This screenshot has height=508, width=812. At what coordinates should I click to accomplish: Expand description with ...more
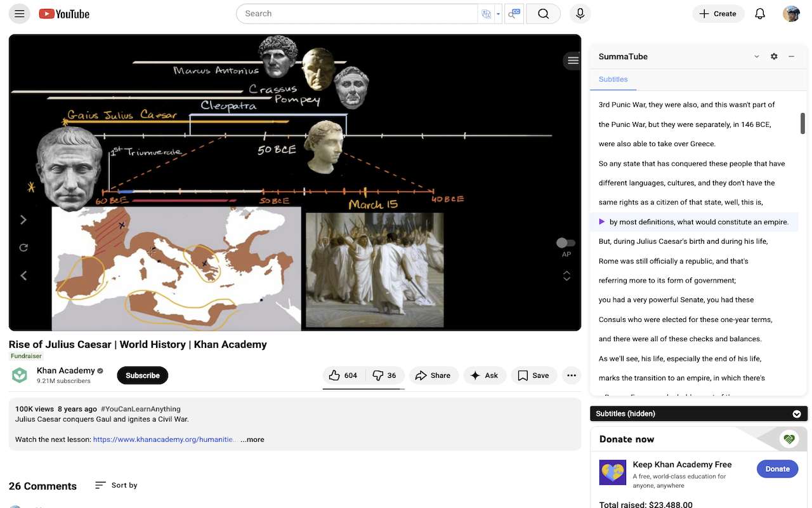click(x=252, y=439)
